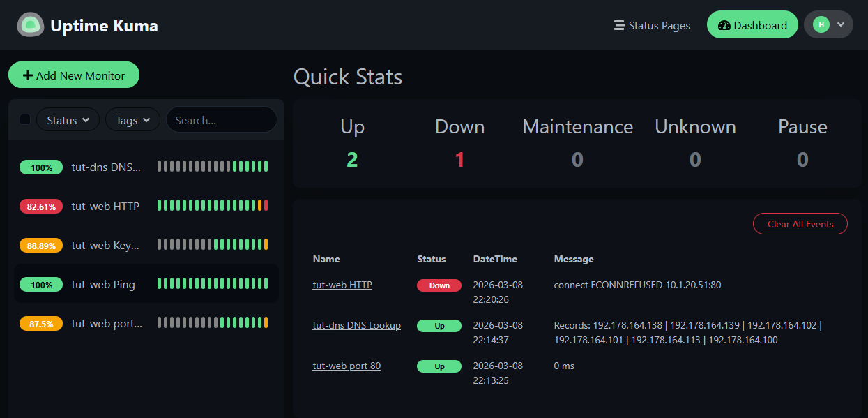Image resolution: width=868 pixels, height=418 pixels.
Task: Click the 82.61% uptime badge
Action: click(40, 205)
